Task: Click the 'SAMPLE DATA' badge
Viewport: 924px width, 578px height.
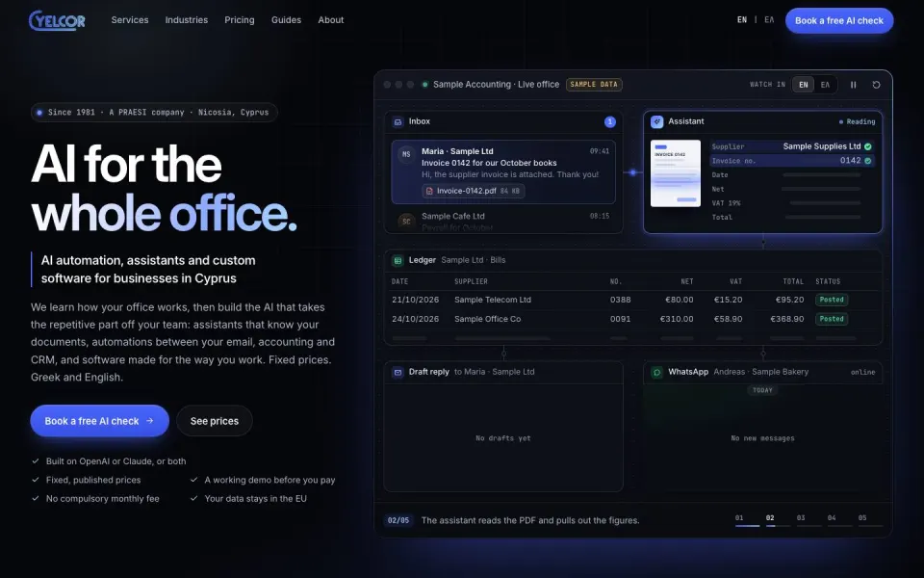Action: point(594,85)
